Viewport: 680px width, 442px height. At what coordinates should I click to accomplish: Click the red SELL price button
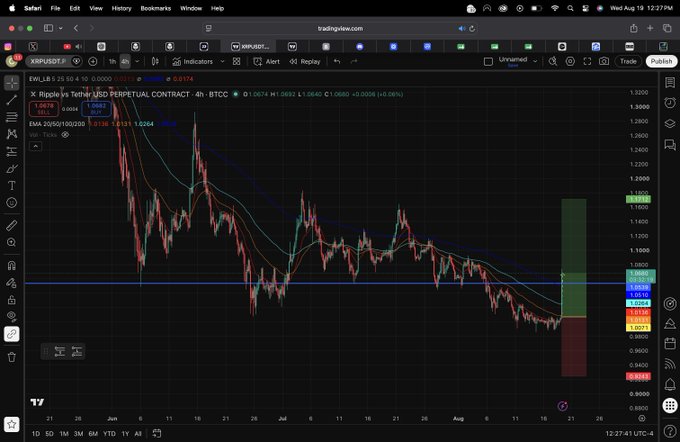[44, 108]
